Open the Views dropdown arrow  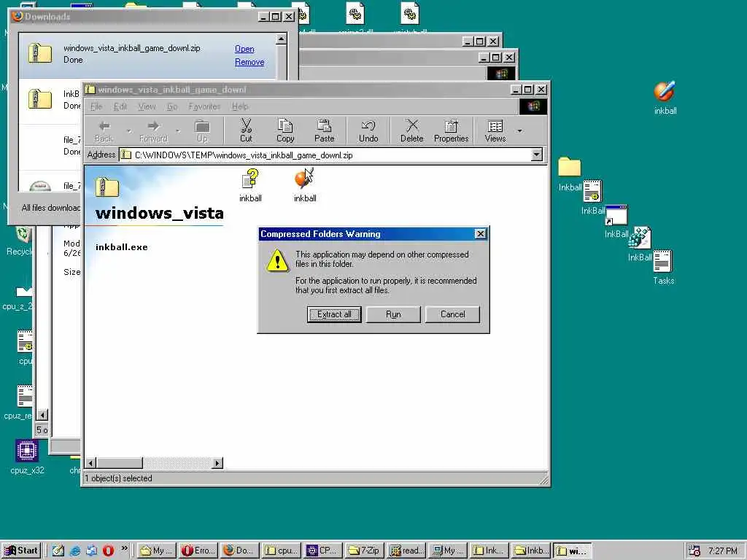[519, 131]
